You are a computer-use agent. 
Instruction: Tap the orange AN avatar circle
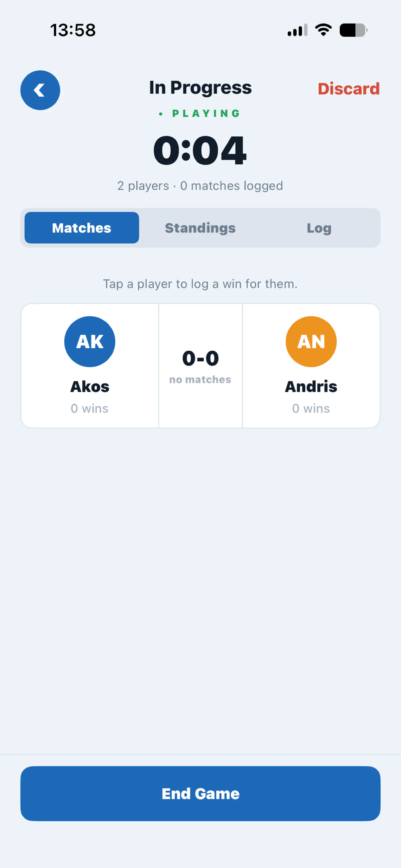click(311, 341)
